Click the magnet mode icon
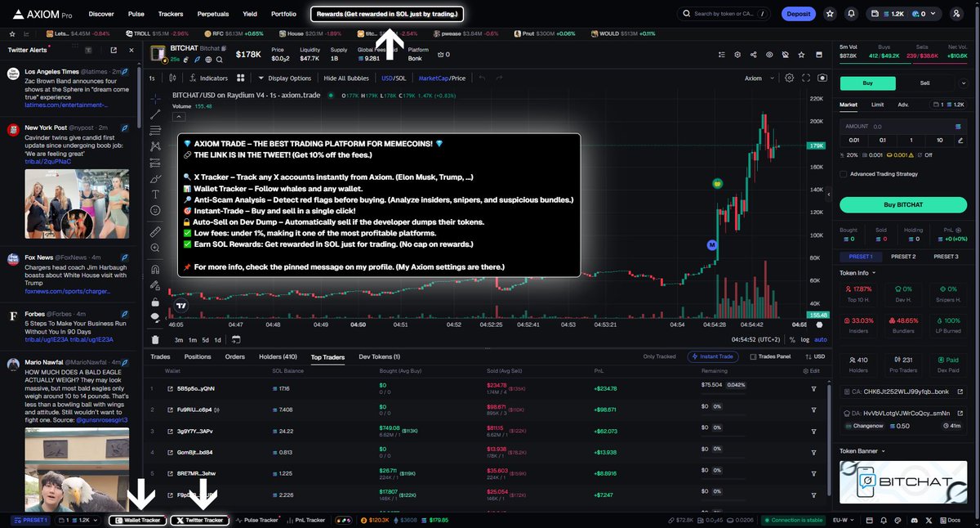This screenshot has height=528, width=980. pyautogui.click(x=155, y=269)
